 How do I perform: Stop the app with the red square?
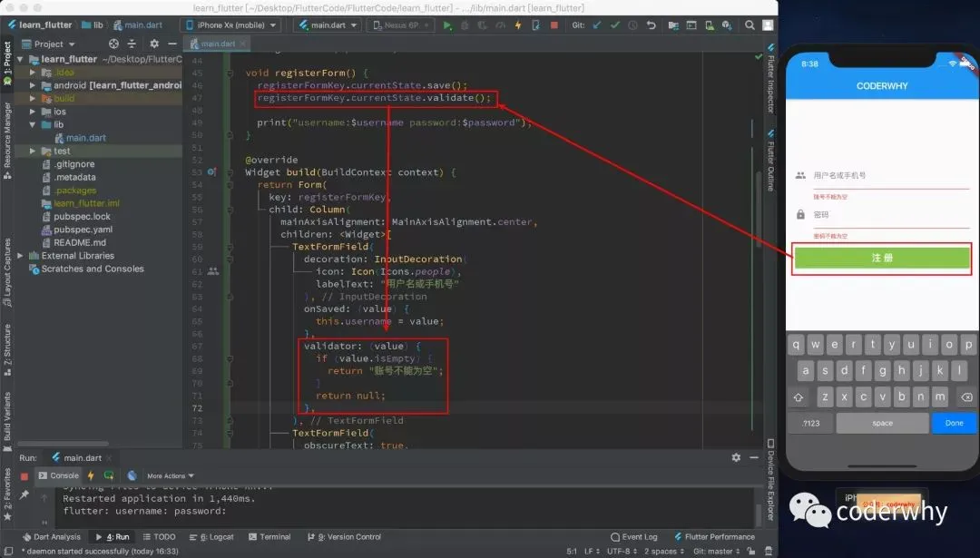554,25
